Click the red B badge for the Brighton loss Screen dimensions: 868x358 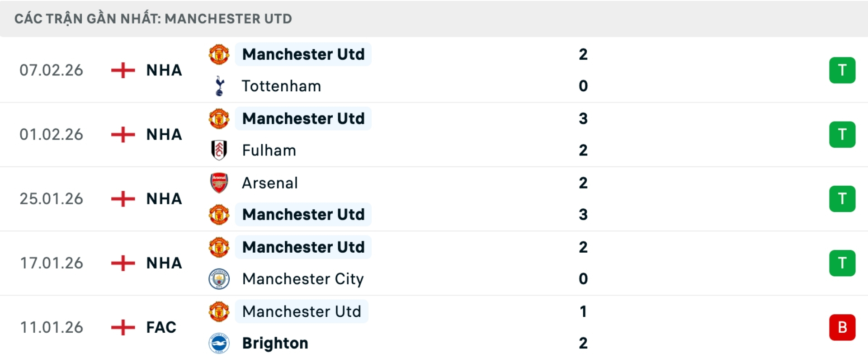click(x=842, y=327)
